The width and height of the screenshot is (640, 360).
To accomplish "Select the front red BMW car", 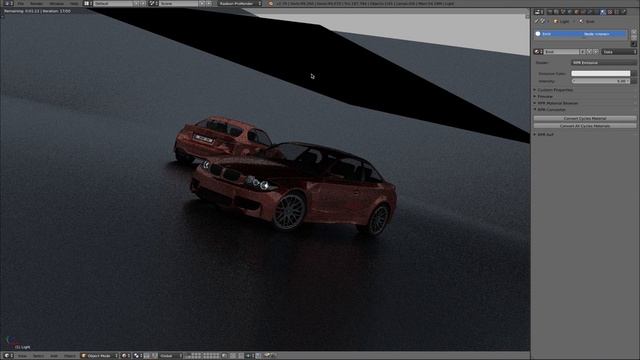I will tap(294, 188).
